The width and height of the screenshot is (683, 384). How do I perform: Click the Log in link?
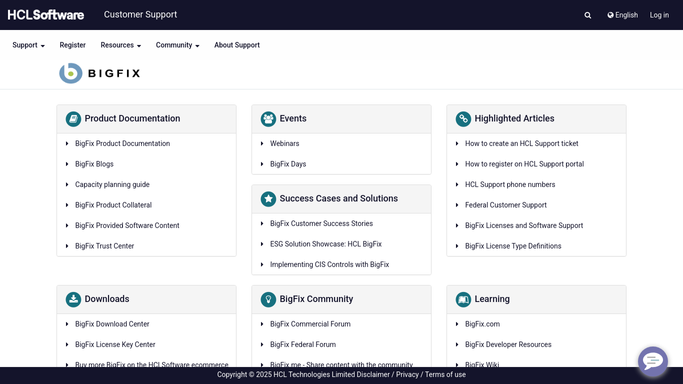659,15
